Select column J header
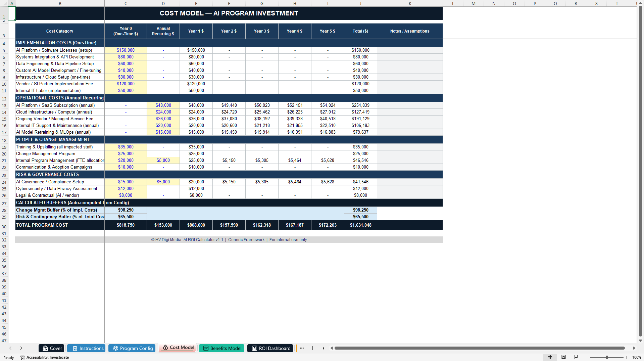The image size is (644, 361). pos(360,3)
